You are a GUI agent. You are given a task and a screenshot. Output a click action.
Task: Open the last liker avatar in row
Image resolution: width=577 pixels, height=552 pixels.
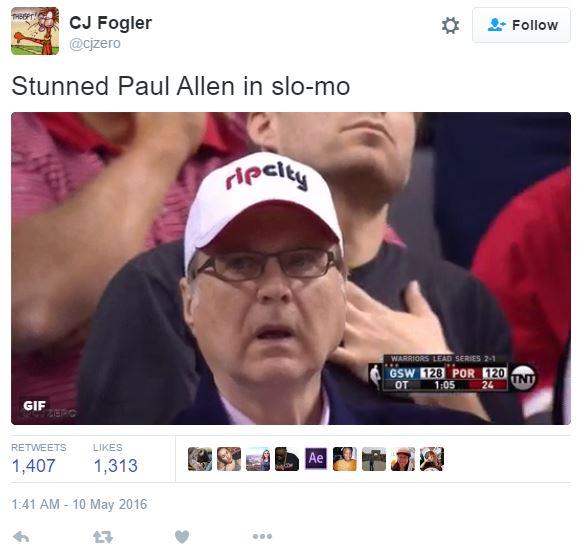(x=432, y=459)
